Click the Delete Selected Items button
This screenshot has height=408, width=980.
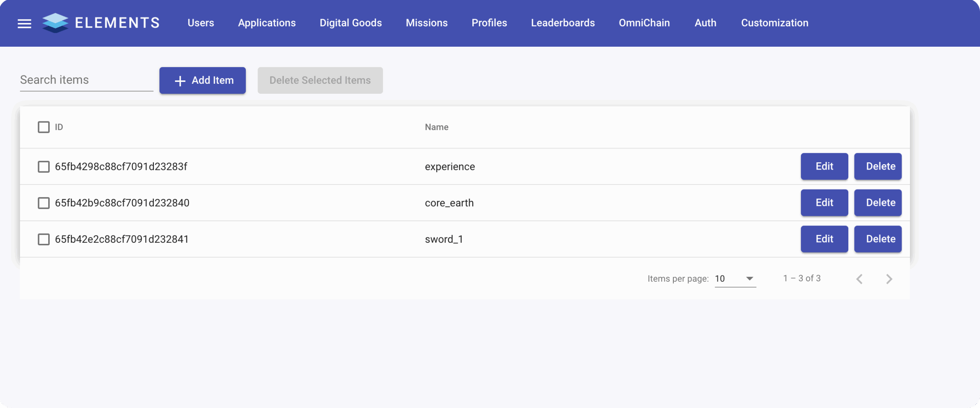320,80
